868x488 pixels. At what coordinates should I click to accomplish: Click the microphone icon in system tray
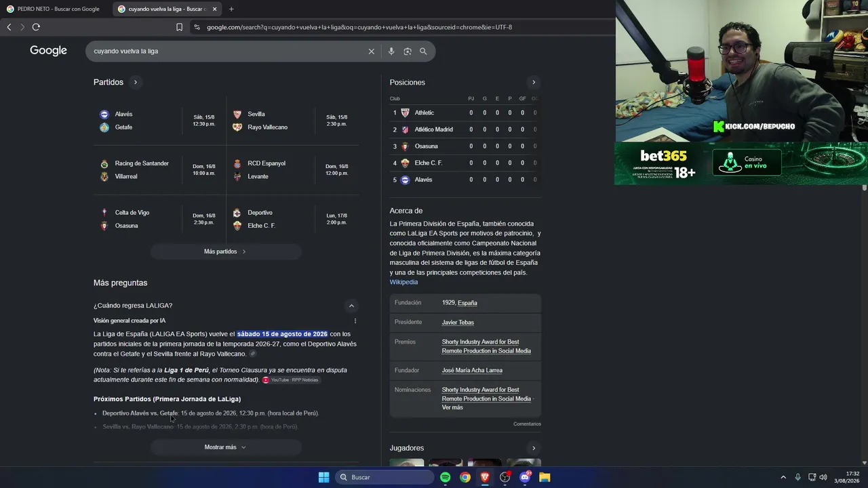tap(798, 477)
